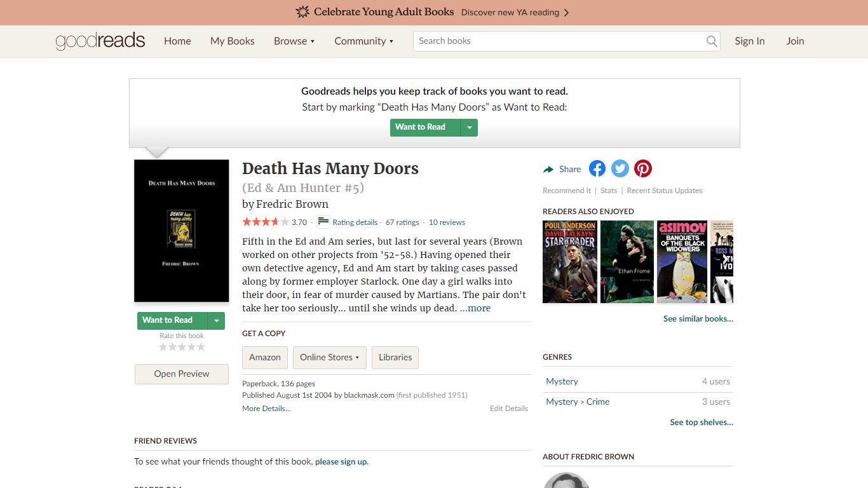
Task: Share on Facebook icon
Action: click(597, 168)
